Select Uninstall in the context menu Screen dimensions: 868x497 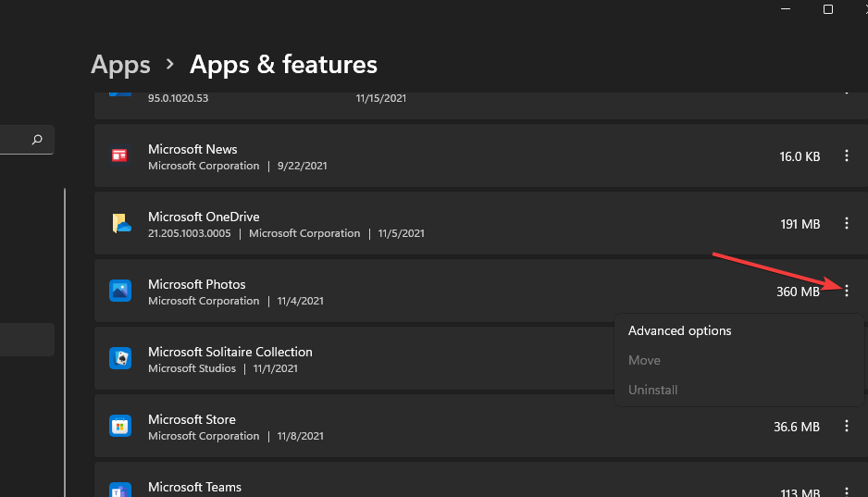(652, 390)
